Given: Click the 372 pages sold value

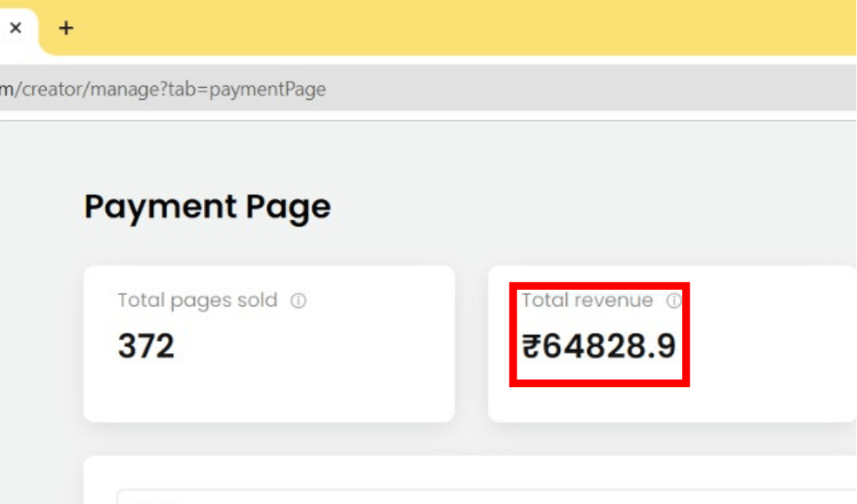Looking at the screenshot, I should point(146,346).
